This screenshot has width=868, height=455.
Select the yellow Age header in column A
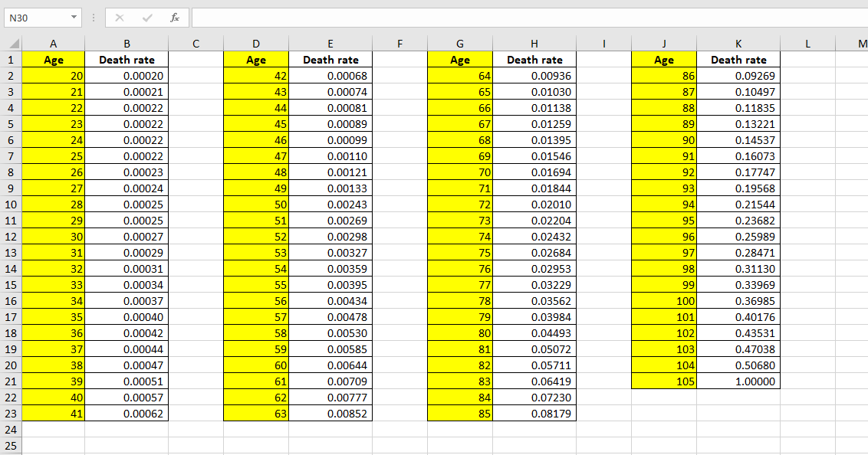tap(53, 60)
